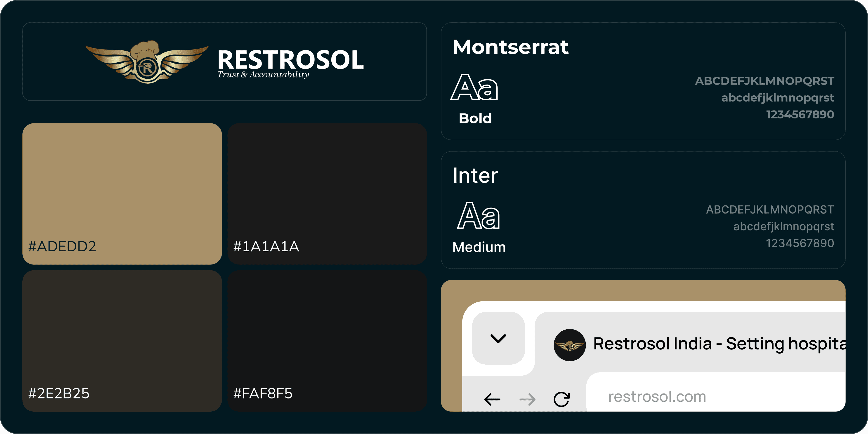
Task: Reload the page with refresh icon
Action: coord(562,399)
